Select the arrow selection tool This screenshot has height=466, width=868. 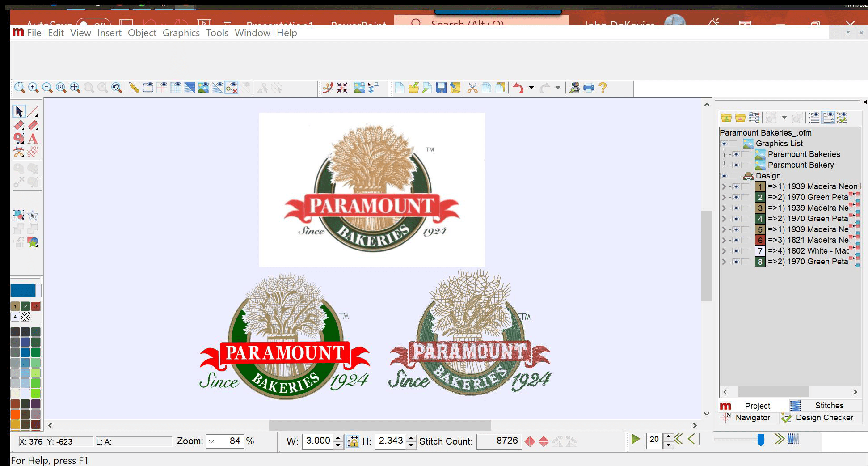(x=19, y=110)
